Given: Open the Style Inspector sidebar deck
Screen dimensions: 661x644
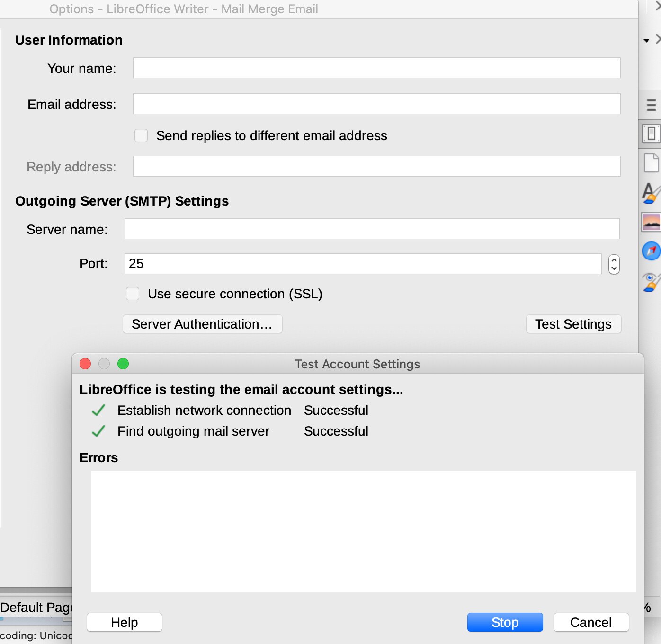Looking at the screenshot, I should pyautogui.click(x=651, y=282).
